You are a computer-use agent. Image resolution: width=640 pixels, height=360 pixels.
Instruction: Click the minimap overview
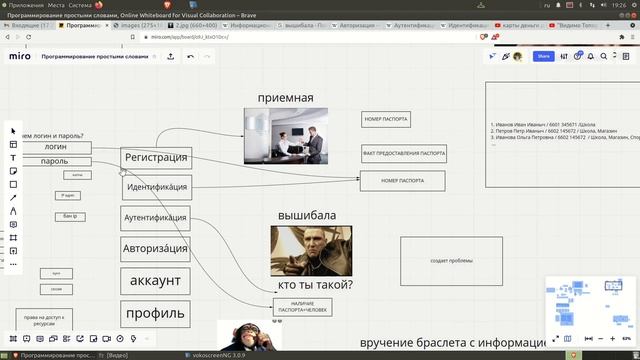point(591,303)
